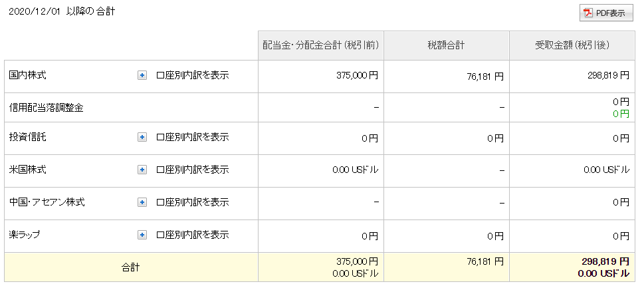Image resolution: width=644 pixels, height=292 pixels.
Task: Click the red PDF icon
Action: [x=588, y=13]
